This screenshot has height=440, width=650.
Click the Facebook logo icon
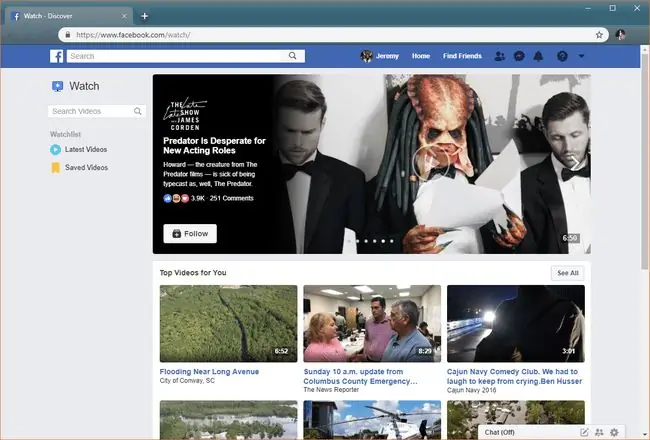click(x=56, y=56)
